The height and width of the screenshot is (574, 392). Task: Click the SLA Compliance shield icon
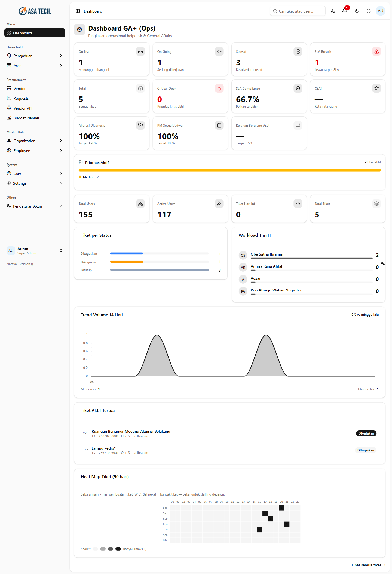pos(298,88)
